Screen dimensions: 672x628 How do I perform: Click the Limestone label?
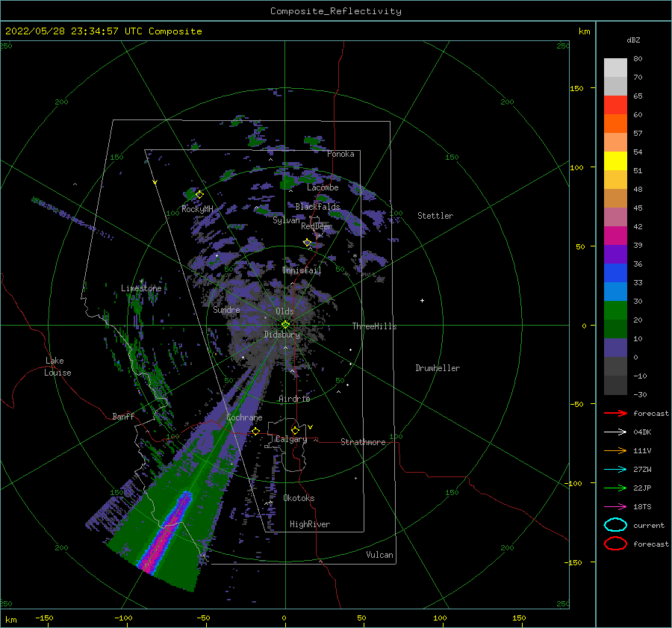pyautogui.click(x=141, y=288)
